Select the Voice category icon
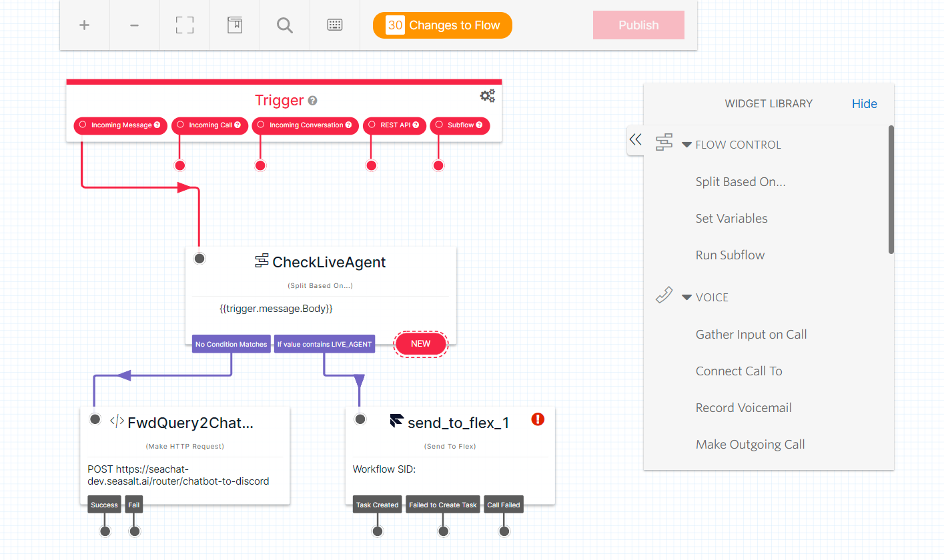This screenshot has width=944, height=560. point(664,294)
